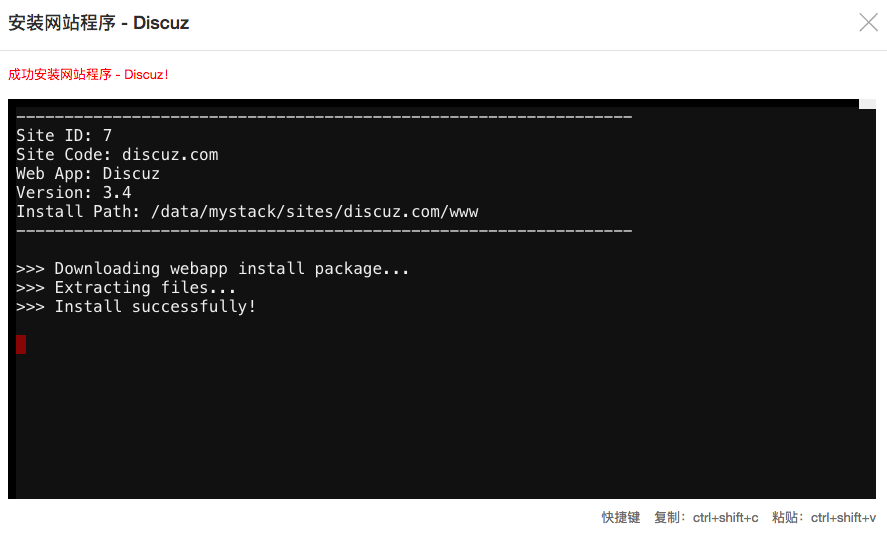The width and height of the screenshot is (887, 540).
Task: Click the 'Site ID: 7' terminal line
Action: tap(64, 135)
